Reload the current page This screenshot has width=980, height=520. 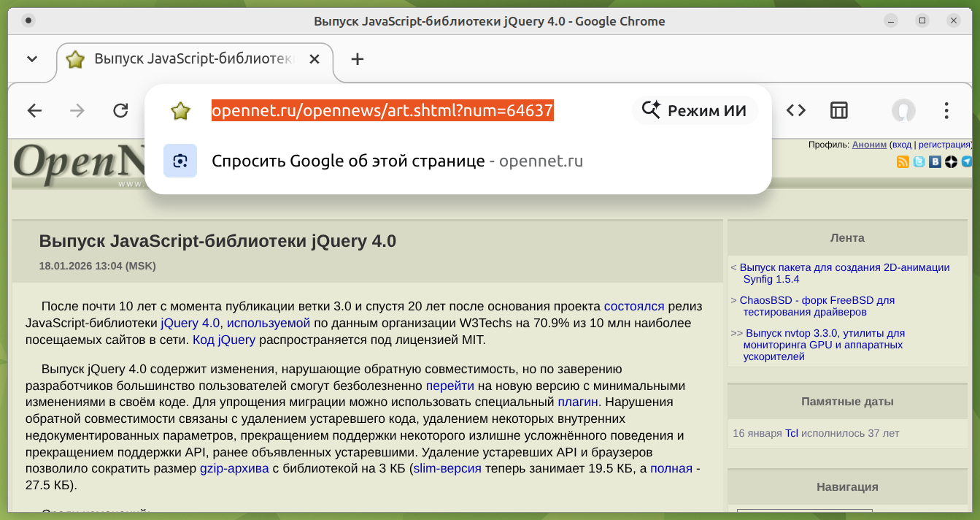click(120, 111)
